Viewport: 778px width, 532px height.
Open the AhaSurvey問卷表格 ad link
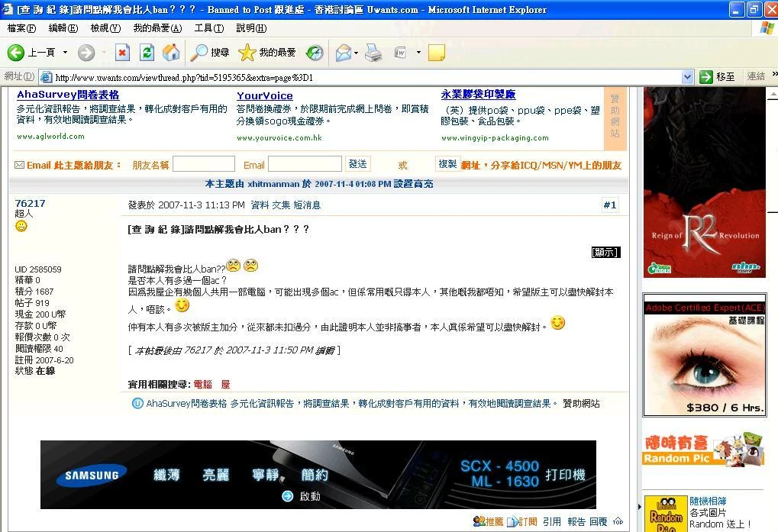pyautogui.click(x=68, y=95)
